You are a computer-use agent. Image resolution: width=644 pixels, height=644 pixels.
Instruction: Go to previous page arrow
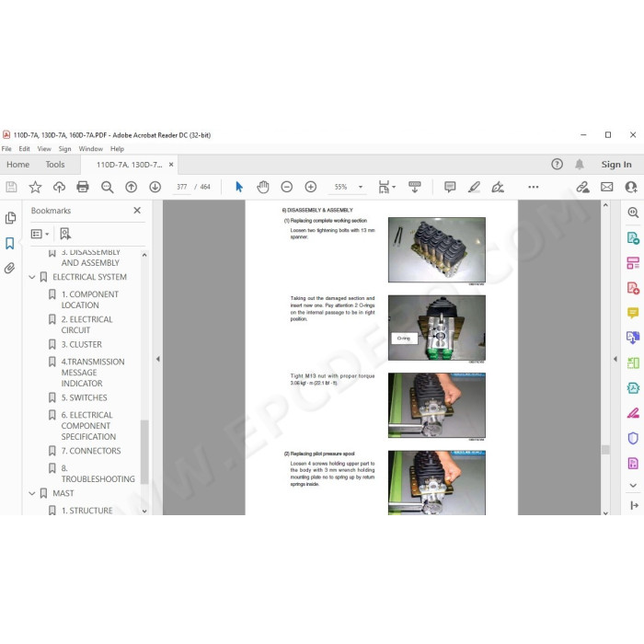click(x=131, y=187)
